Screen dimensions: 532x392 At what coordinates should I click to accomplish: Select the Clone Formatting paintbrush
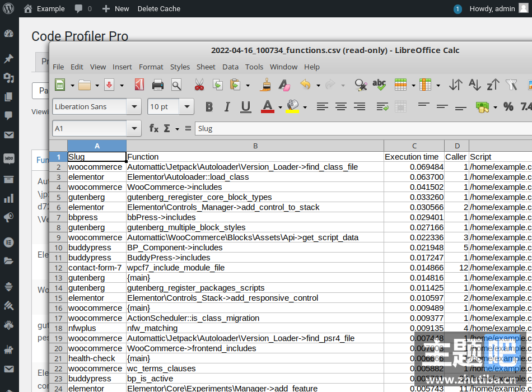click(x=266, y=85)
